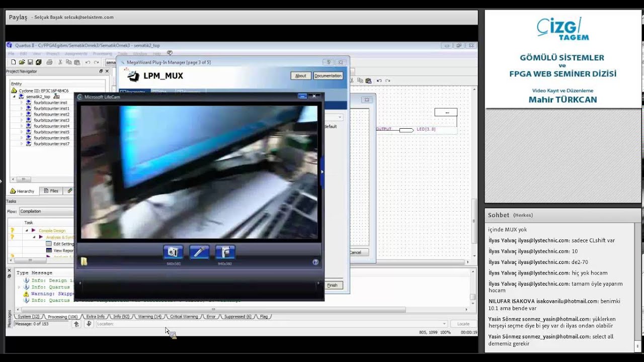Open the Flow Compilation dropdown
The width and height of the screenshot is (644, 362).
[46, 211]
